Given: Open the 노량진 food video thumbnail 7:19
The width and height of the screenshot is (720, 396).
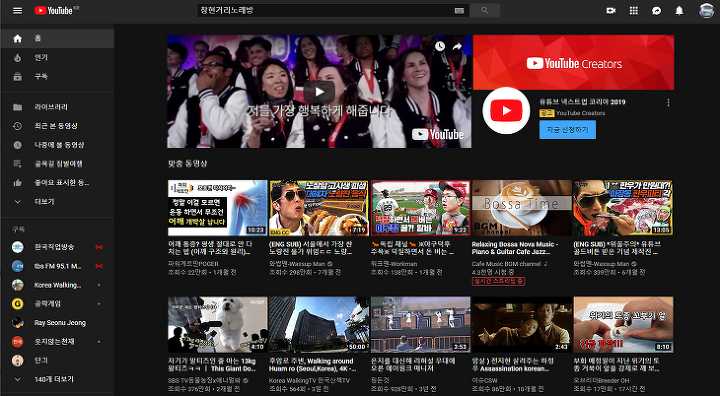Looking at the screenshot, I should 319,208.
